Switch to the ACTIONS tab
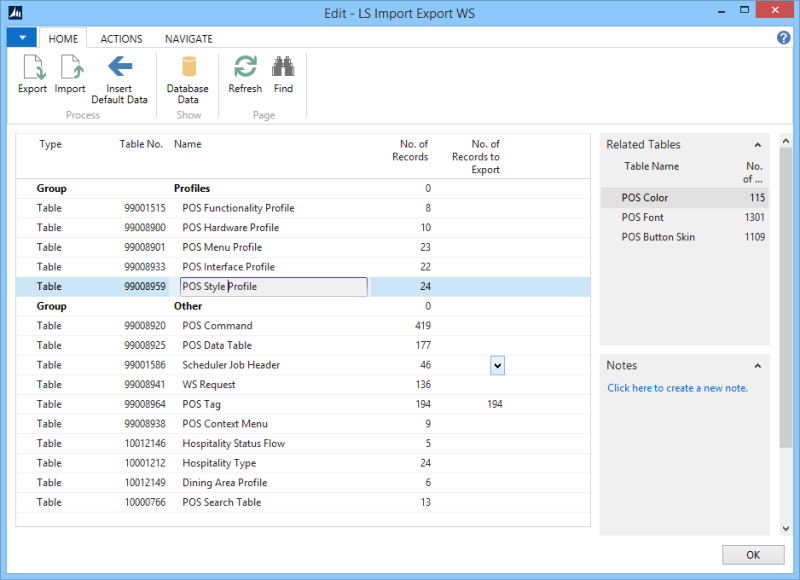The height and width of the screenshot is (580, 800). point(121,39)
